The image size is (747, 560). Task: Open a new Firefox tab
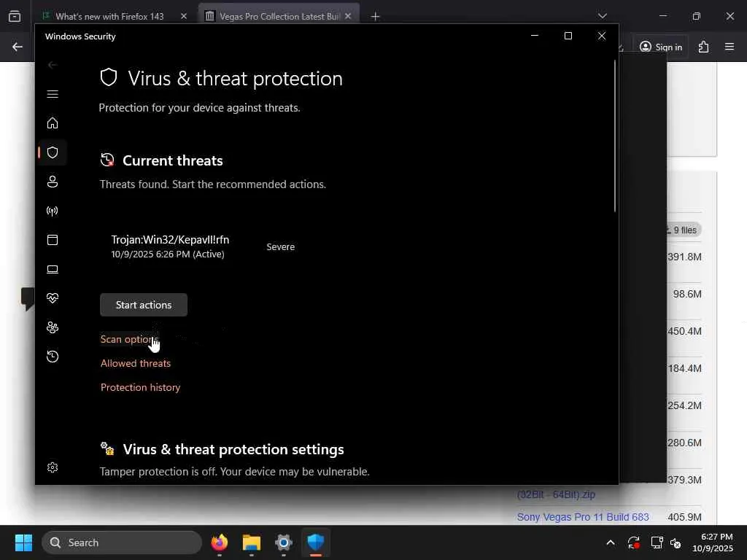(376, 17)
